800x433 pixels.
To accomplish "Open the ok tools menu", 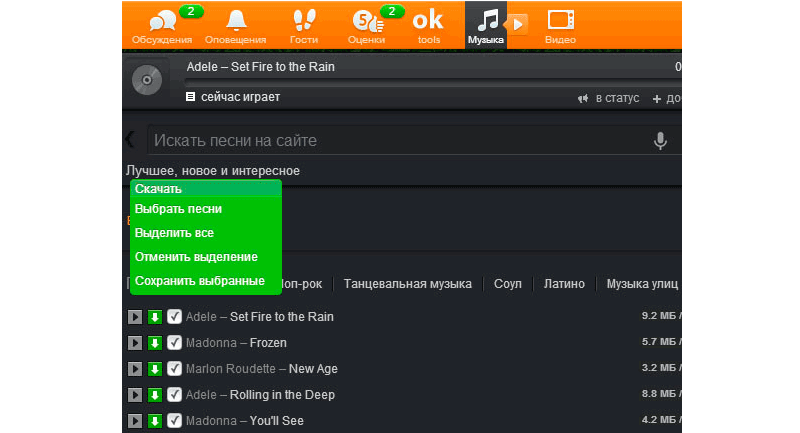I will pos(428,27).
